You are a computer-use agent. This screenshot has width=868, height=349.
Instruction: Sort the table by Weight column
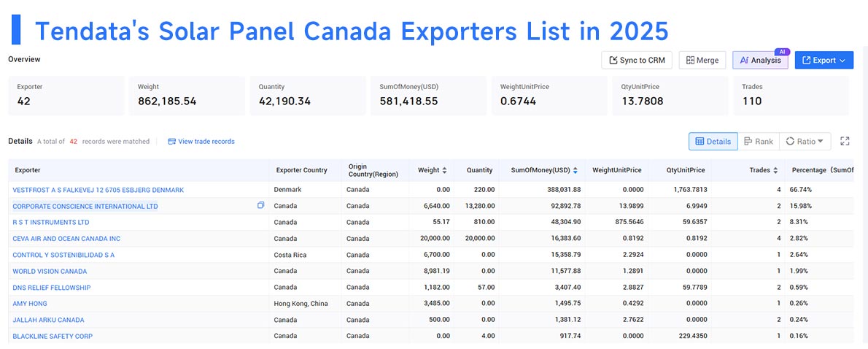click(x=444, y=171)
